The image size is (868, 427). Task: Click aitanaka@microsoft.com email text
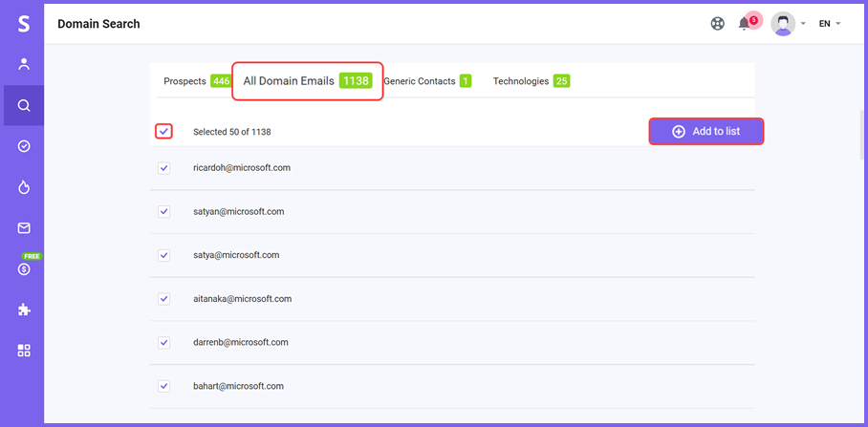coord(243,299)
